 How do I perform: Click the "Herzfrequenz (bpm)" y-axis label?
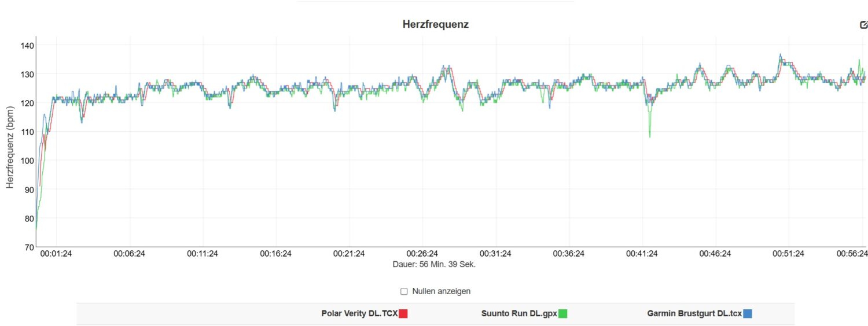(x=10, y=146)
